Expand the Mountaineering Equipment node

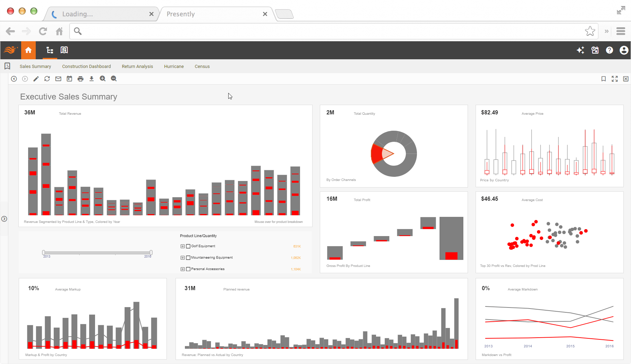[182, 258]
